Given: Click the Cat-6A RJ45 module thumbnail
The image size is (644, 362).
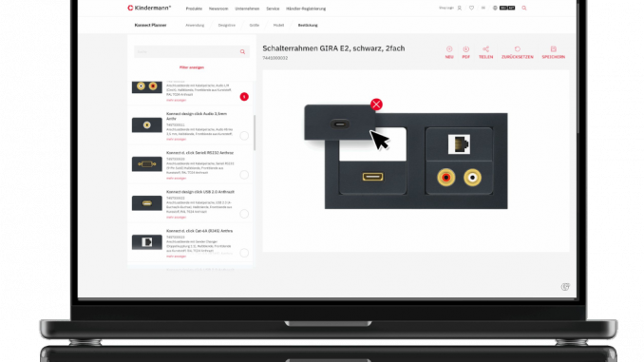Looking at the screenshot, I should [x=146, y=242].
